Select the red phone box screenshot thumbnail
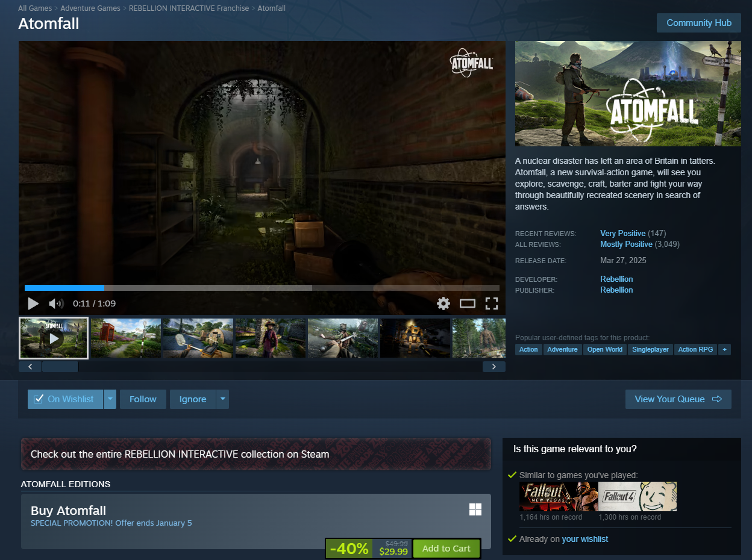This screenshot has width=752, height=560. [125, 338]
